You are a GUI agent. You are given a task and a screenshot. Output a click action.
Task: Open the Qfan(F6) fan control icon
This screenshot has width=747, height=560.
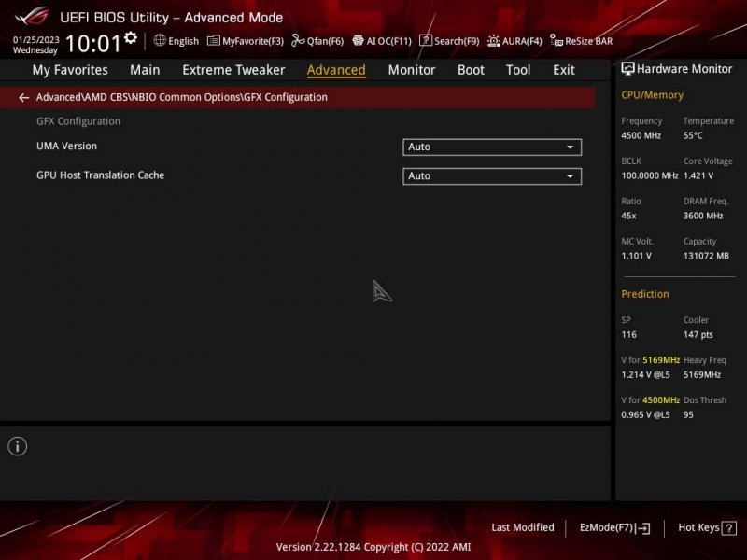click(298, 40)
